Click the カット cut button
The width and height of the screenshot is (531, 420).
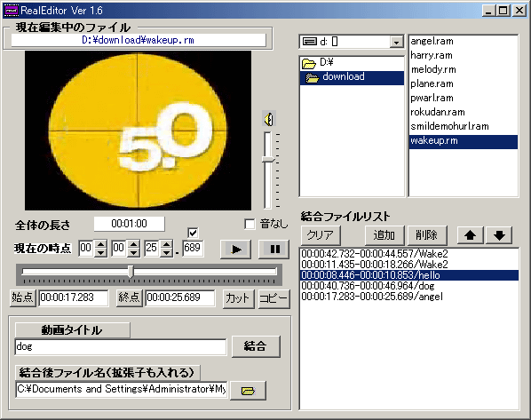pyautogui.click(x=238, y=298)
